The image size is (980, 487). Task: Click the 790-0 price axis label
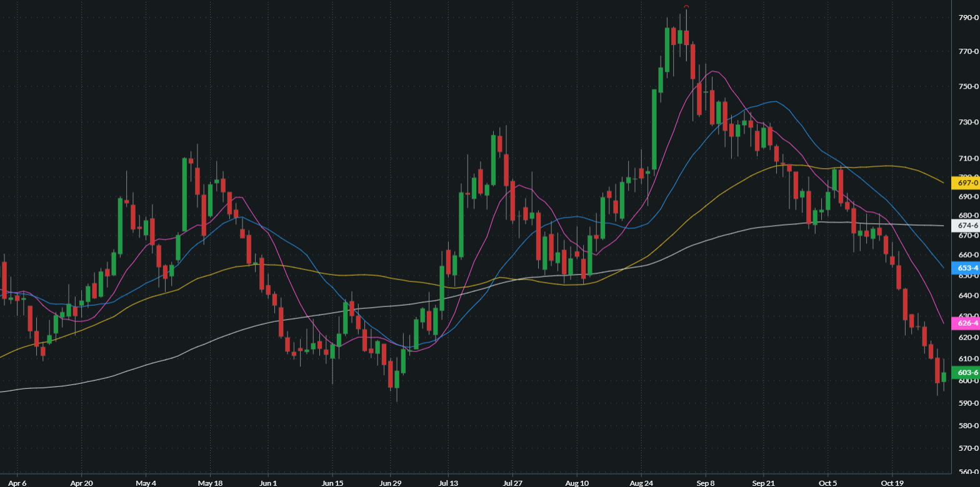(x=967, y=18)
